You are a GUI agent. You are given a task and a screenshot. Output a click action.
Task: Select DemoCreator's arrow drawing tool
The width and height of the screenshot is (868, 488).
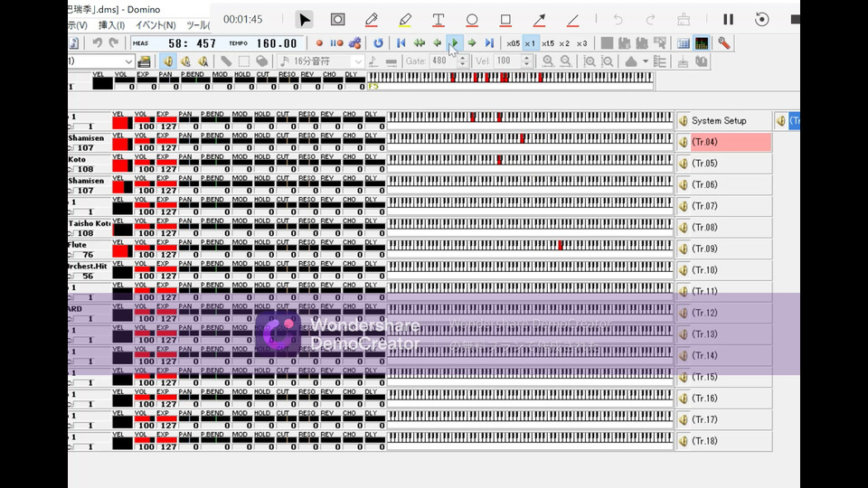[539, 19]
